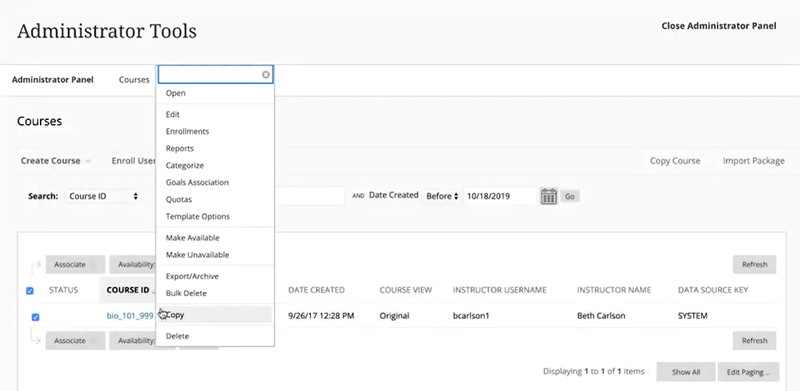Go to Administrator Panel breadcrumb
Screen dimensions: 800x391
pos(53,80)
